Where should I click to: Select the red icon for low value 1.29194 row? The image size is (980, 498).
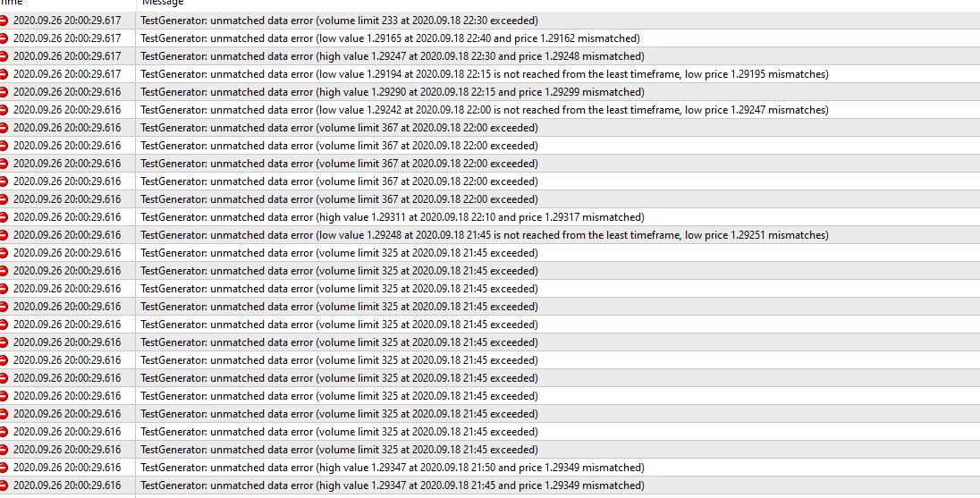tap(4, 74)
